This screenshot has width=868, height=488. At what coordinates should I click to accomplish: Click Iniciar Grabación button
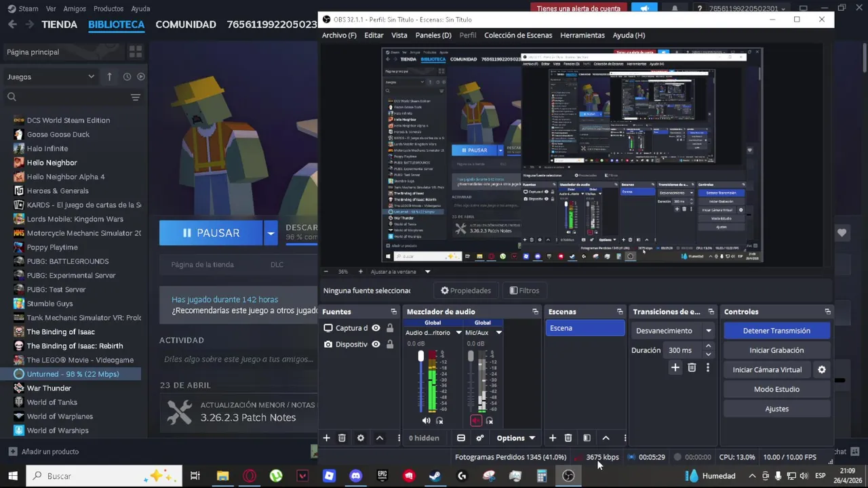pyautogui.click(x=776, y=350)
